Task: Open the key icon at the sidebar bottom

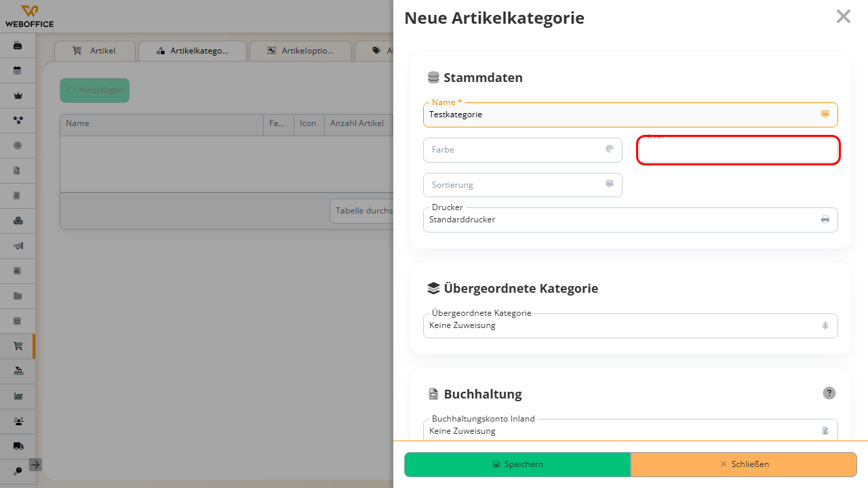Action: coord(18,470)
